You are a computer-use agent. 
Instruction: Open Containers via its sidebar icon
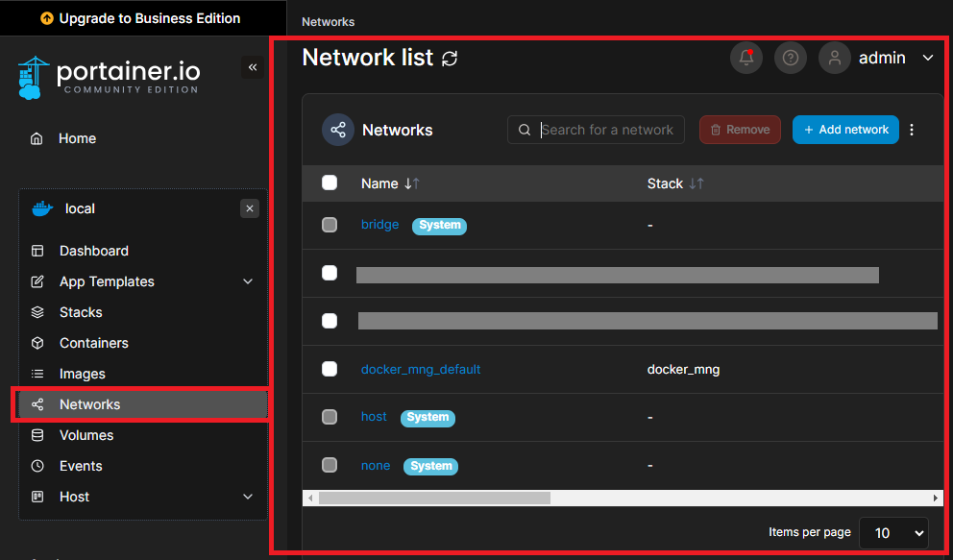click(37, 343)
